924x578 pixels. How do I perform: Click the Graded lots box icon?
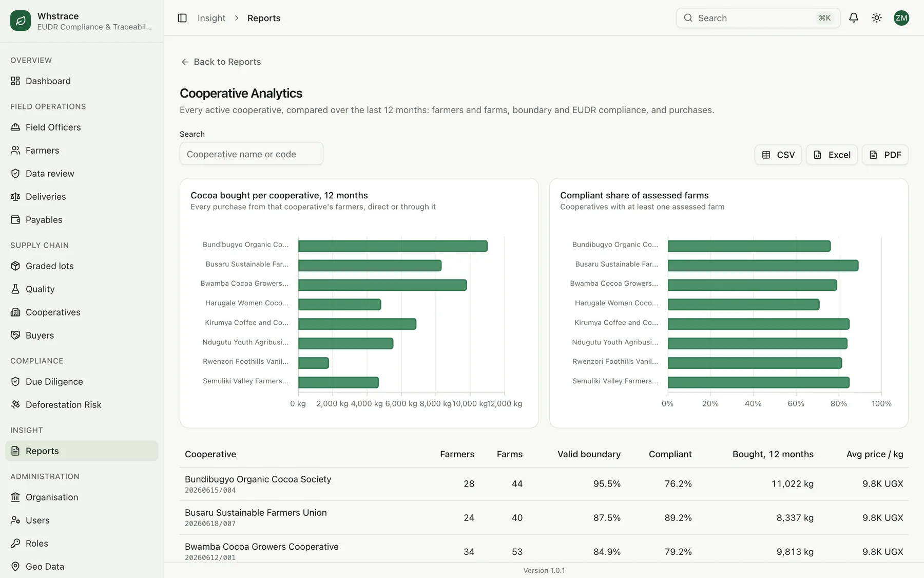pos(15,266)
